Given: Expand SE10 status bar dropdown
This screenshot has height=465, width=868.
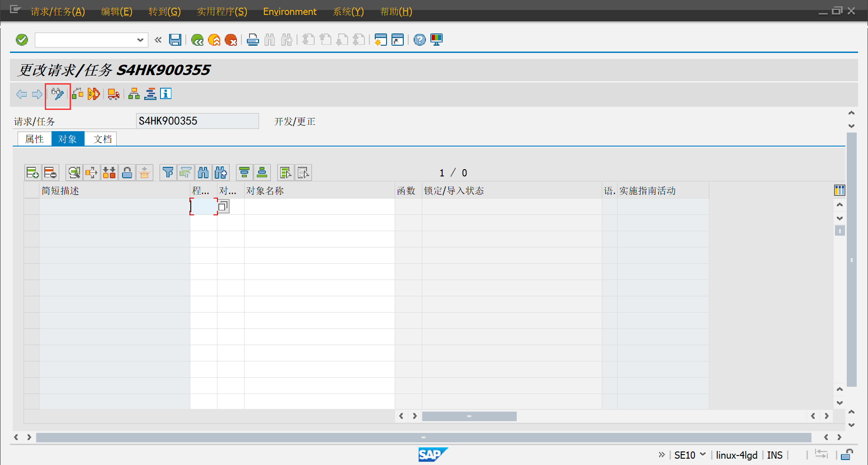Looking at the screenshot, I should pyautogui.click(x=703, y=454).
